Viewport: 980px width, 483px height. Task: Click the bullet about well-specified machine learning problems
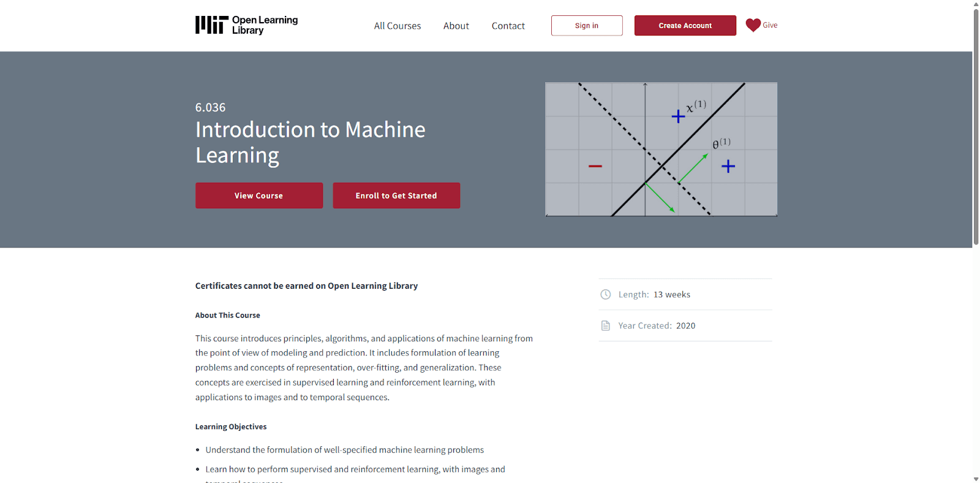pos(345,450)
